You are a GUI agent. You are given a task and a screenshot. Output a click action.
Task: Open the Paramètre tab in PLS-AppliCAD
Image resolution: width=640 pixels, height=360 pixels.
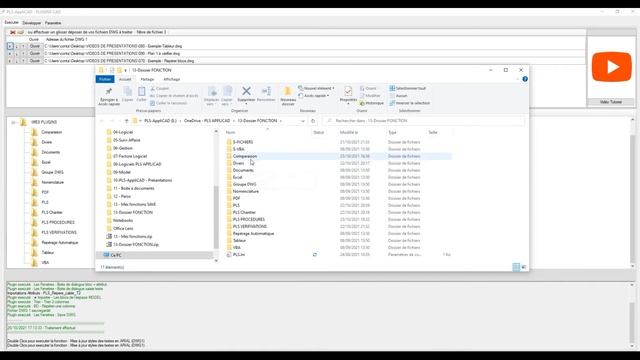(x=53, y=23)
